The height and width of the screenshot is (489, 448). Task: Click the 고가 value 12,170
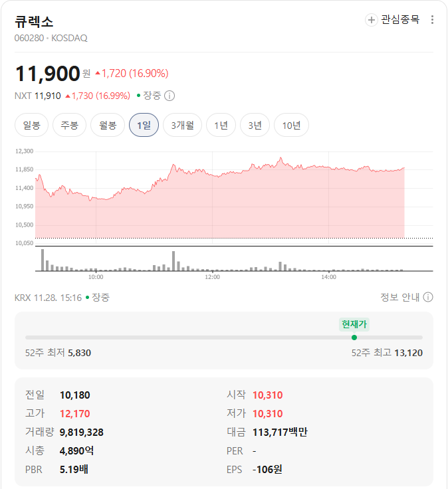(x=75, y=414)
